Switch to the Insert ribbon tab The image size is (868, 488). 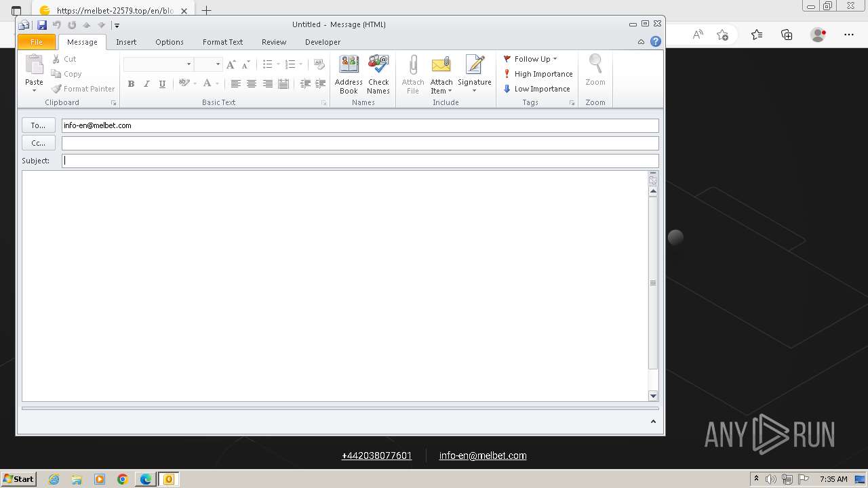(126, 42)
